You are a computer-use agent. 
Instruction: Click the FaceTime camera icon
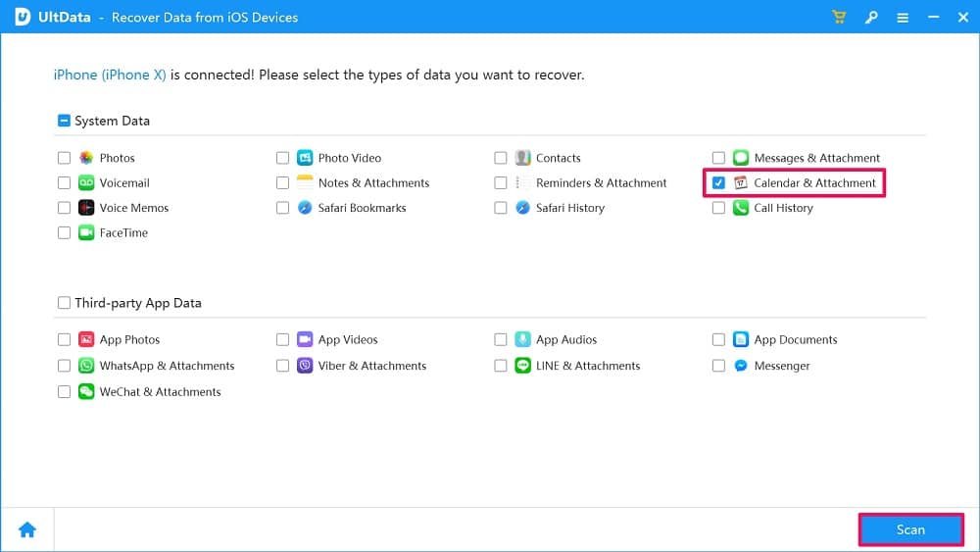click(x=86, y=233)
